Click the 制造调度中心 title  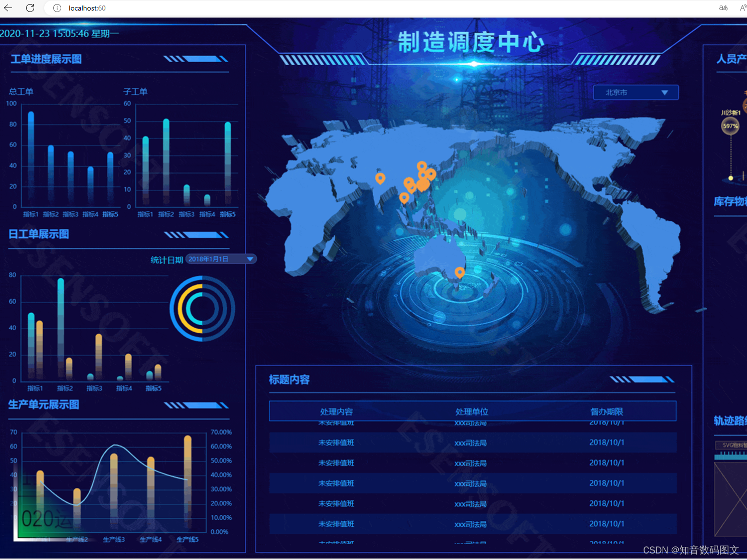pyautogui.click(x=471, y=42)
